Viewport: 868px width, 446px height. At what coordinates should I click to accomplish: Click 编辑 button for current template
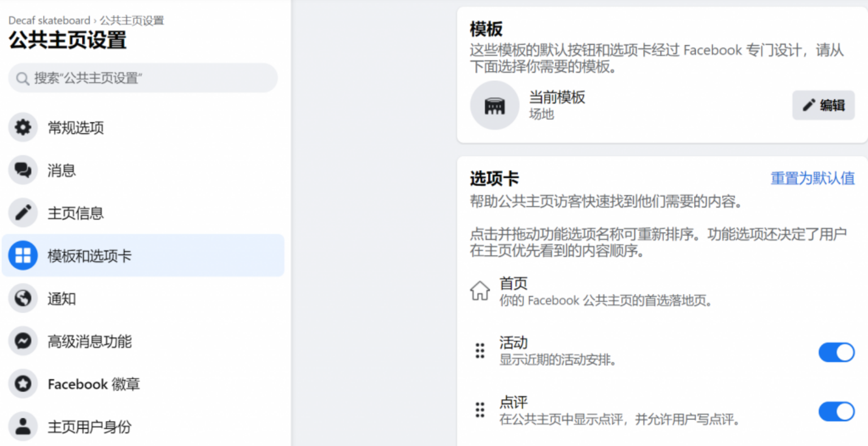(x=823, y=105)
